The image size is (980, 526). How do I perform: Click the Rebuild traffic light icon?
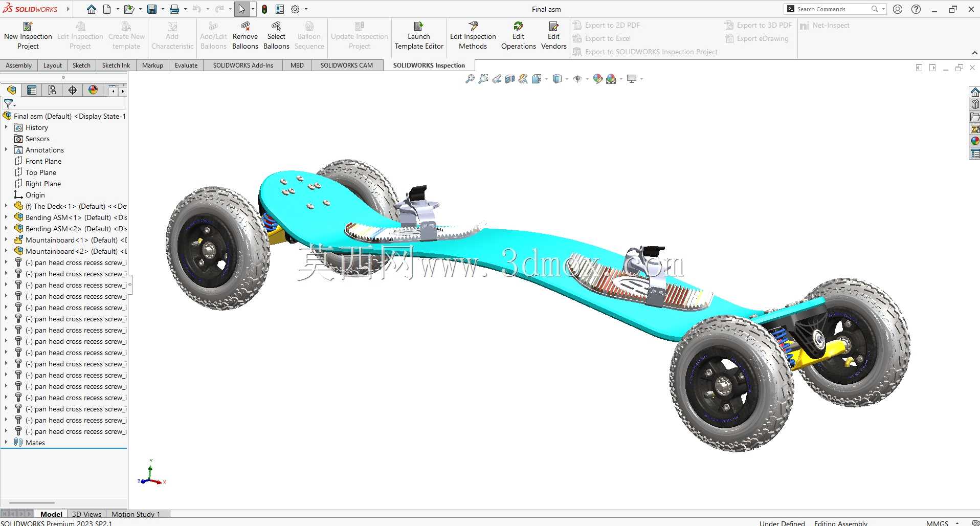(264, 9)
